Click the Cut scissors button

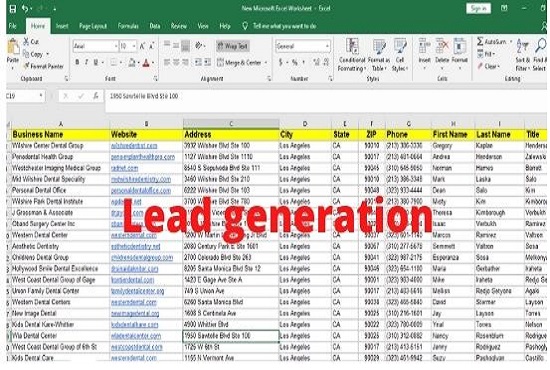(x=31, y=42)
